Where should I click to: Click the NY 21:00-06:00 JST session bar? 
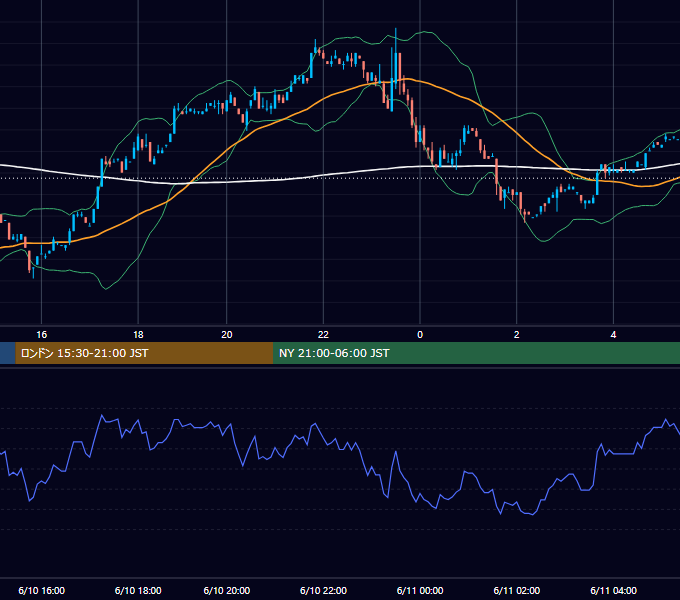(x=476, y=353)
